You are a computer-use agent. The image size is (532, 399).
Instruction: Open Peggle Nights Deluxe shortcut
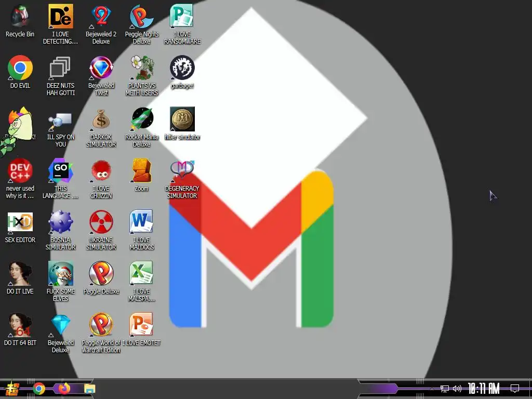[x=142, y=16]
